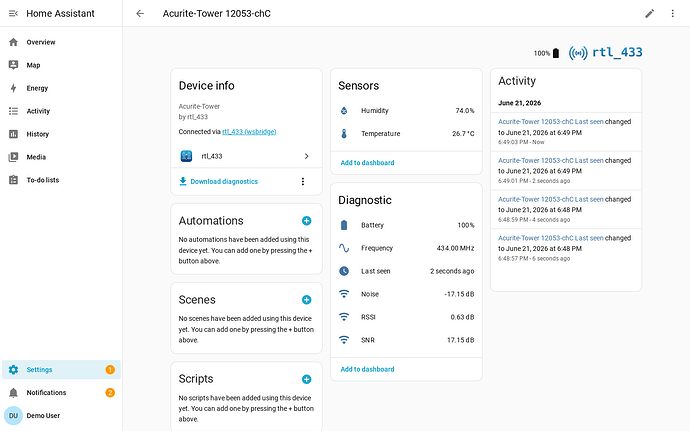Follow the rtl_433 (wsbridge) link
The image size is (690, 431).
pyautogui.click(x=249, y=132)
